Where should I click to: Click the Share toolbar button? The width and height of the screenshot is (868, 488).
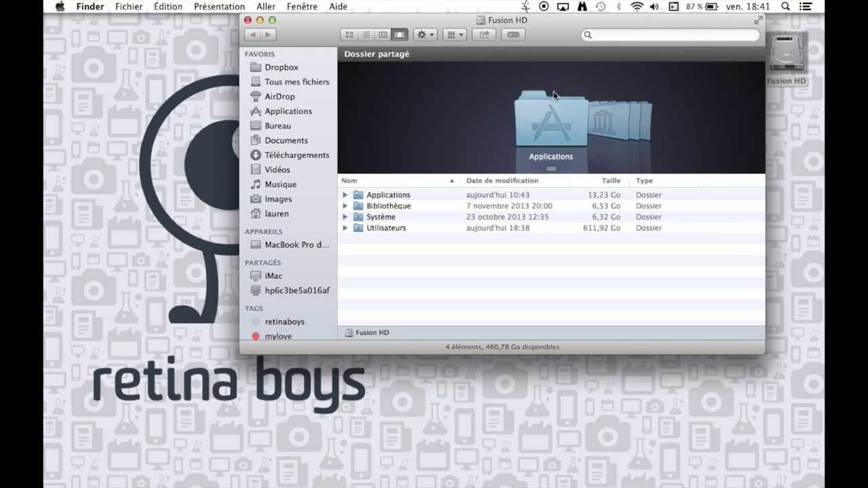tap(484, 35)
